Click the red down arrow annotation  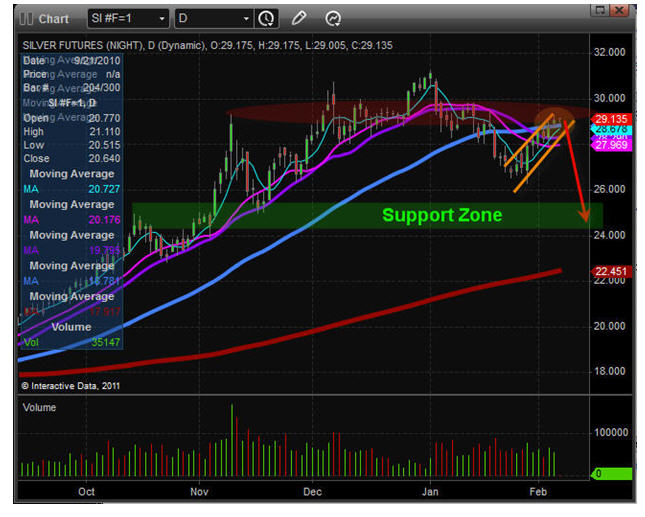579,165
